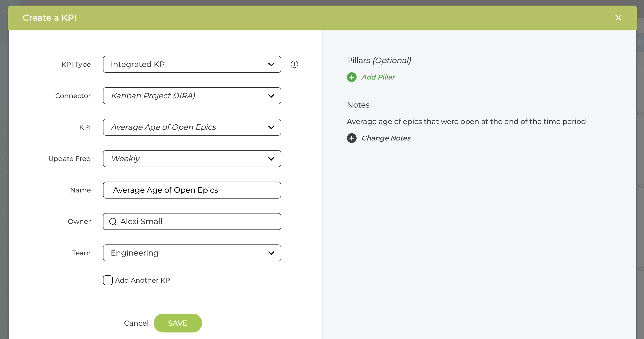
Task: Open the KPI dropdown showing Average Age of Open Epics
Action: click(192, 127)
